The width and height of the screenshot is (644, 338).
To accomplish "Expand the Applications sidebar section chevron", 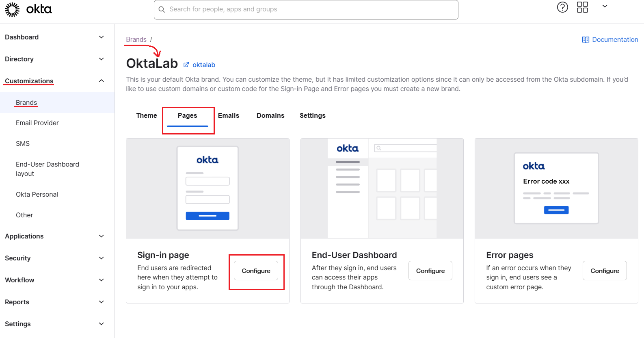I will 102,236.
